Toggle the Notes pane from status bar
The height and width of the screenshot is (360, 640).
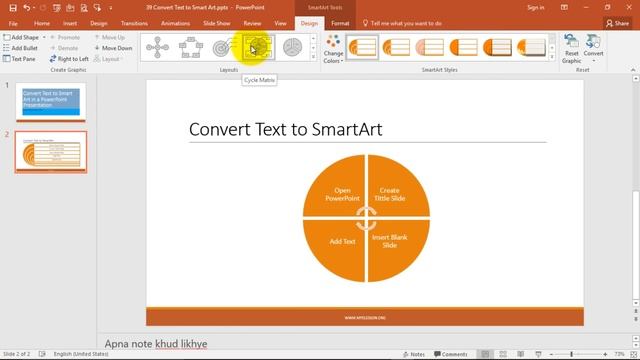pyautogui.click(x=414, y=354)
